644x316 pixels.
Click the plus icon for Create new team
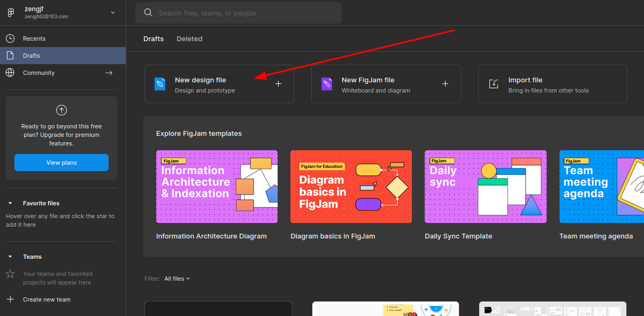10,299
